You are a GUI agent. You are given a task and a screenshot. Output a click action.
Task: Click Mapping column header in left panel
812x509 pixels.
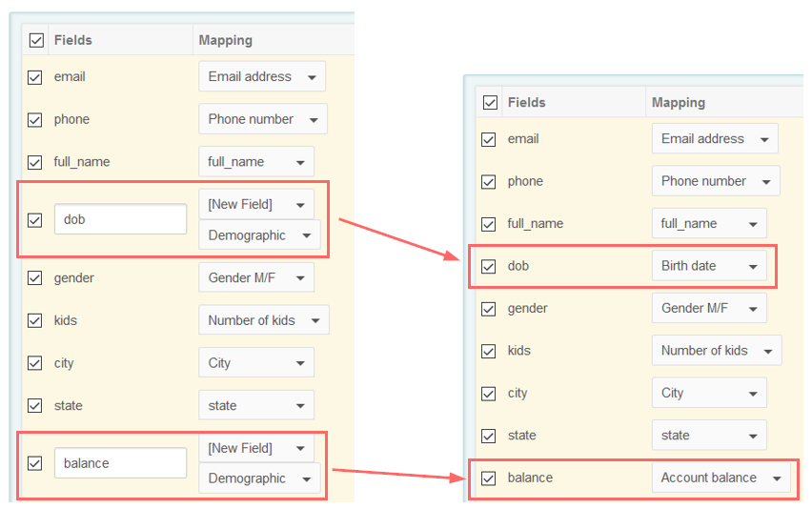226,40
